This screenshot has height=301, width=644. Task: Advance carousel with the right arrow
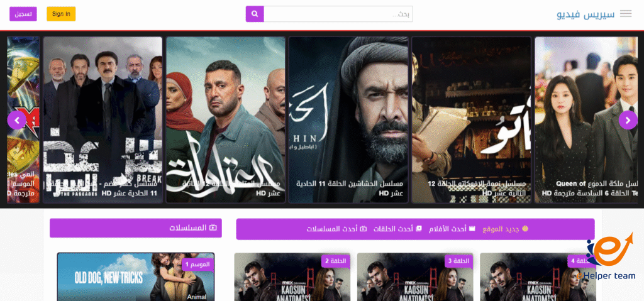tap(628, 120)
